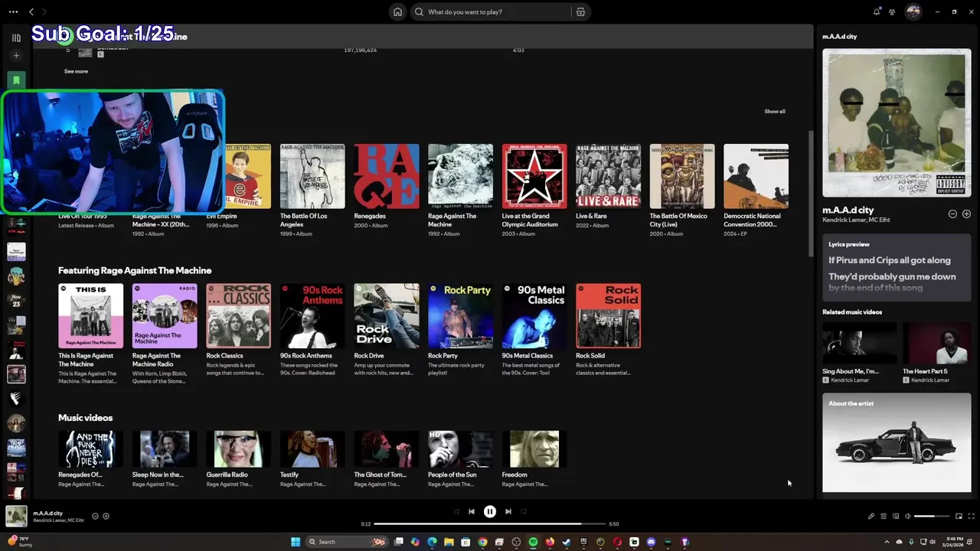Skip to next track
This screenshot has width=980, height=551.
[x=508, y=511]
